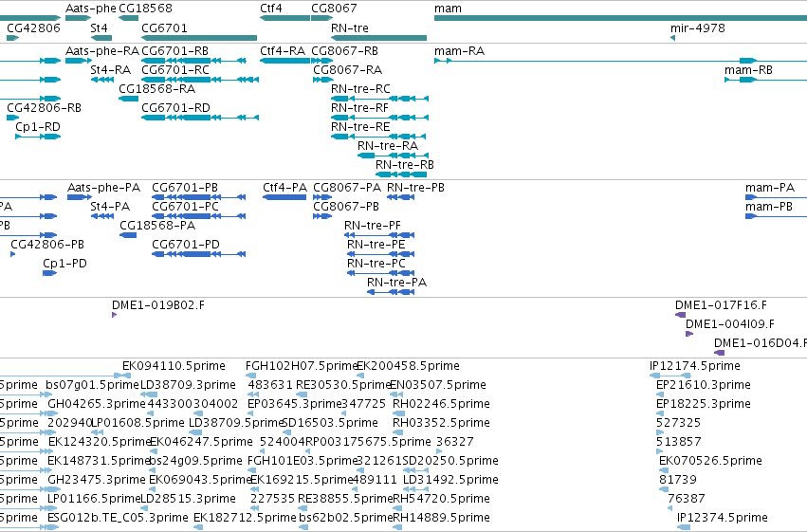
Task: Select the RN-tre-RB transcript
Action: click(401, 174)
